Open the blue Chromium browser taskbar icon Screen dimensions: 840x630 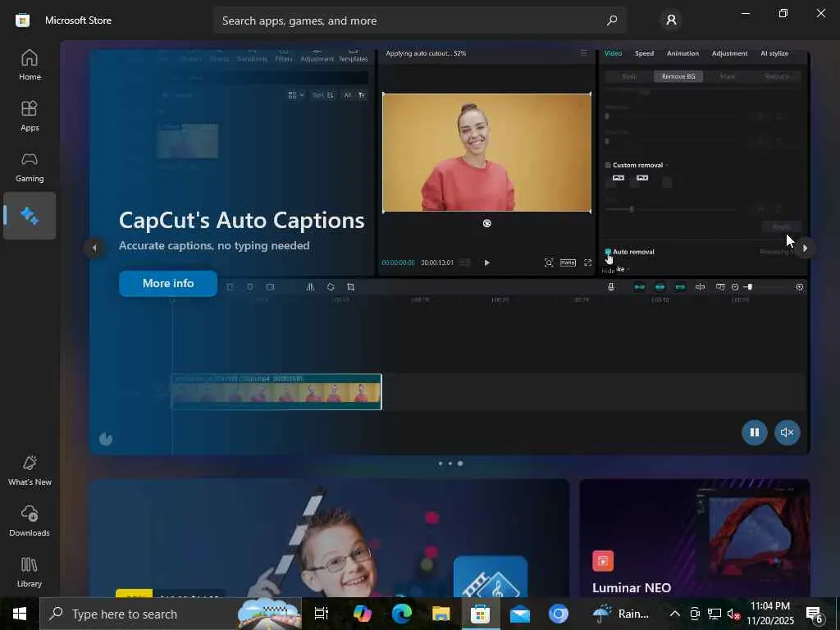pyautogui.click(x=559, y=614)
